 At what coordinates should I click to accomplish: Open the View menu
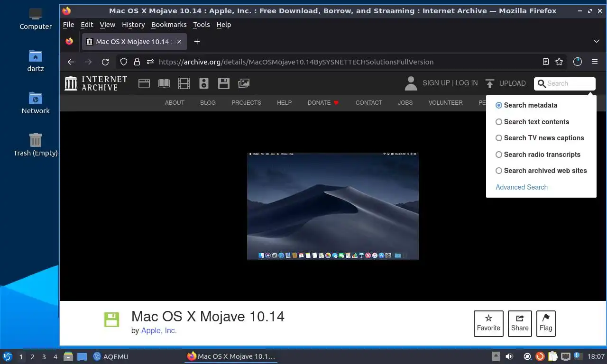tap(107, 25)
